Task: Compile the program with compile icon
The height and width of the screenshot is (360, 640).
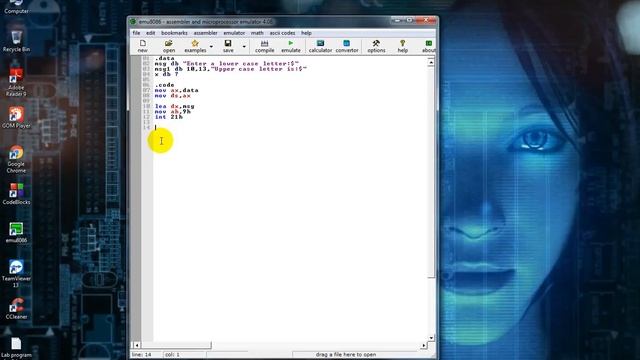Action: pyautogui.click(x=264, y=46)
